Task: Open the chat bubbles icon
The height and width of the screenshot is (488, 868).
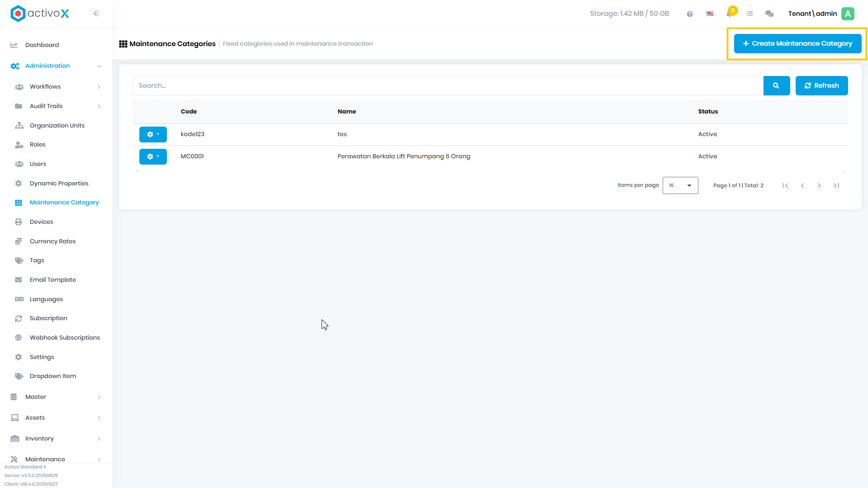Action: point(769,14)
